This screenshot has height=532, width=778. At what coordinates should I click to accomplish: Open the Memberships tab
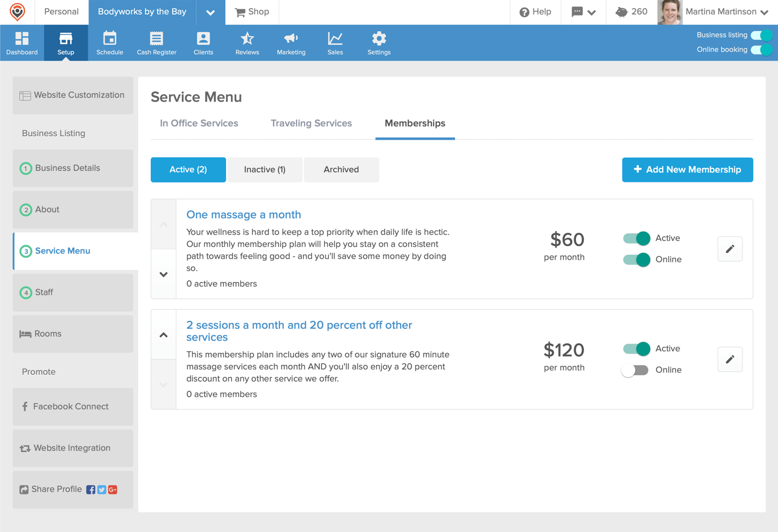pos(415,123)
